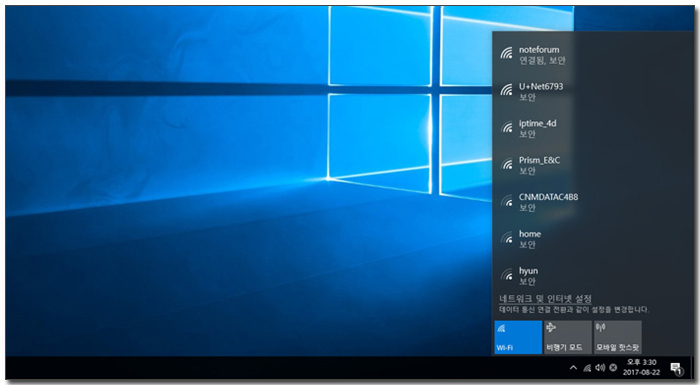Toggle the 모바일 핫스팟 mobile hotspot tile
This screenshot has width=700, height=385.
pos(617,337)
